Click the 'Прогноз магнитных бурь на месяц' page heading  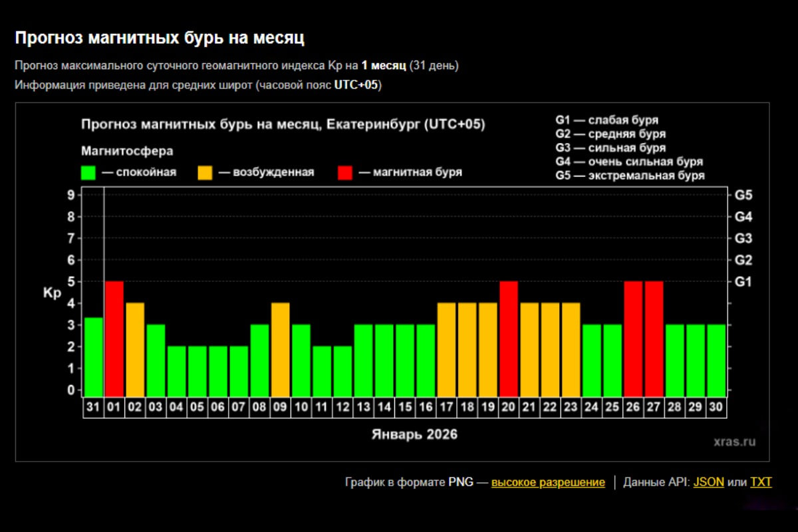pyautogui.click(x=160, y=38)
